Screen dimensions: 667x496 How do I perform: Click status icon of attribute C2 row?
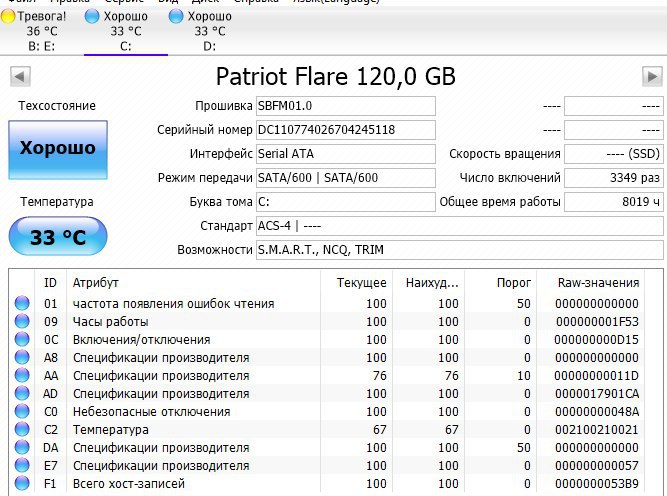22,429
